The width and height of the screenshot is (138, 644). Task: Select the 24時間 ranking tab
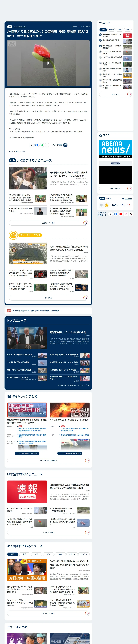111,30
